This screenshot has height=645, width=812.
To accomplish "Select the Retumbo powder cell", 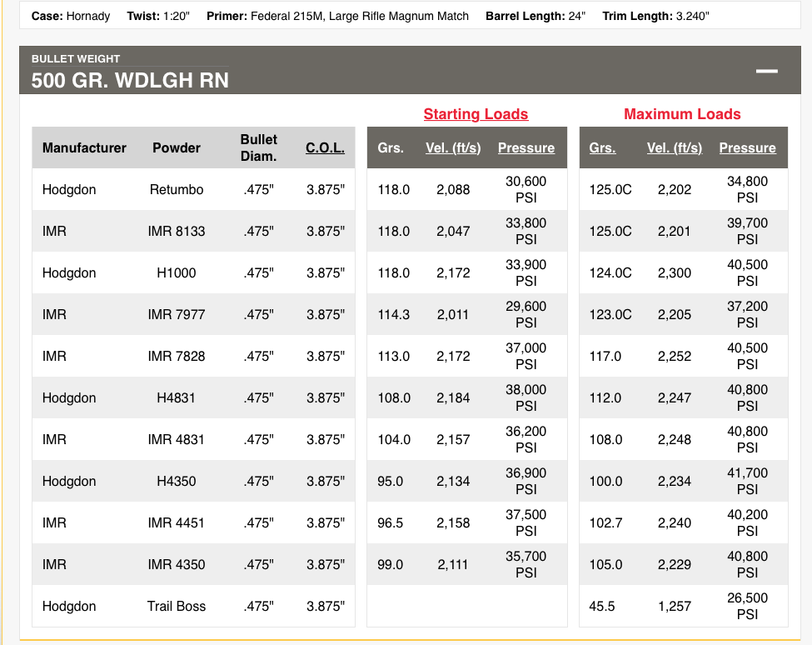I will point(177,189).
